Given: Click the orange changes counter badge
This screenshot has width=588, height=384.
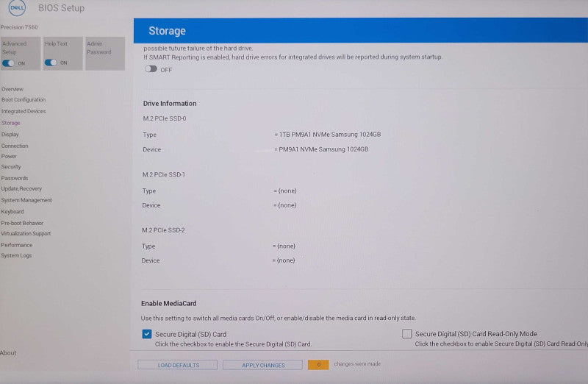Looking at the screenshot, I should click(318, 364).
